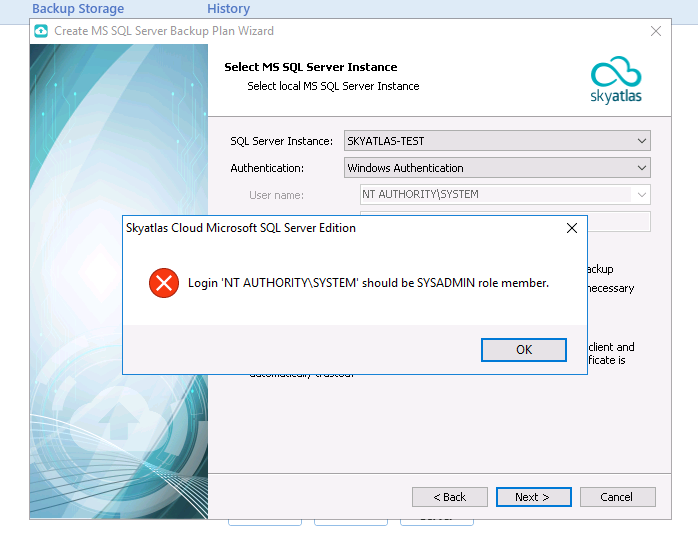
Task: Close the Create MS SQL Server Backup Plan Wizard
Action: (x=655, y=31)
